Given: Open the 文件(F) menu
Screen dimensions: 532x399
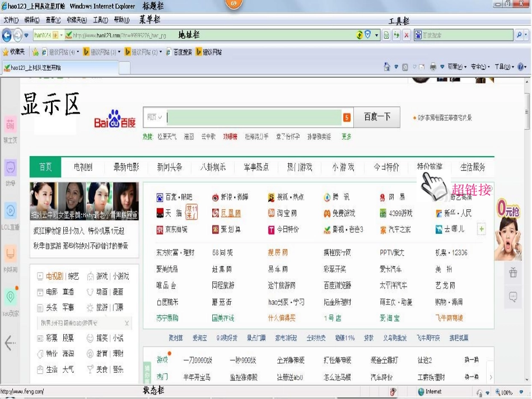Looking at the screenshot, I should (x=11, y=20).
